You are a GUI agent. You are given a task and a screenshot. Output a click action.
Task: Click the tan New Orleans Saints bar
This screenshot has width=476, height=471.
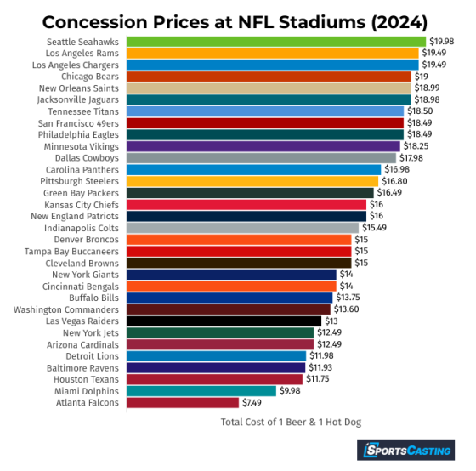269,88
